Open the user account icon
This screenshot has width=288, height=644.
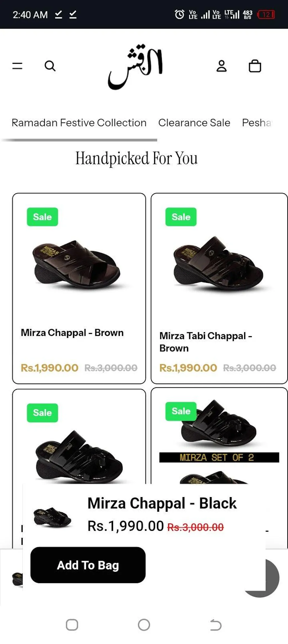coord(221,66)
